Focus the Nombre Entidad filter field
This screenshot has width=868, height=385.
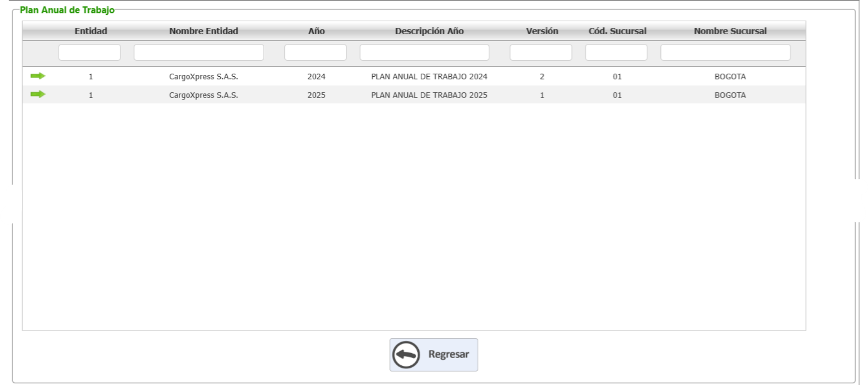199,52
